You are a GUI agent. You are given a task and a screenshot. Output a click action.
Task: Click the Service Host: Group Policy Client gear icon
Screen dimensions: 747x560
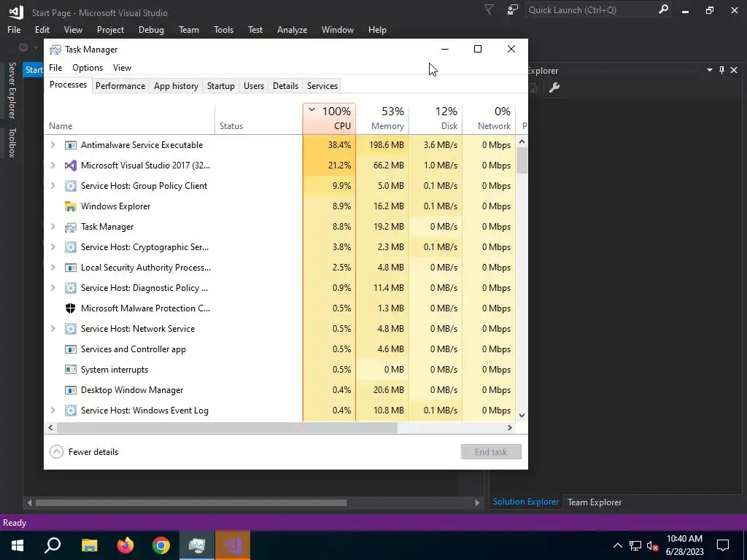(71, 186)
